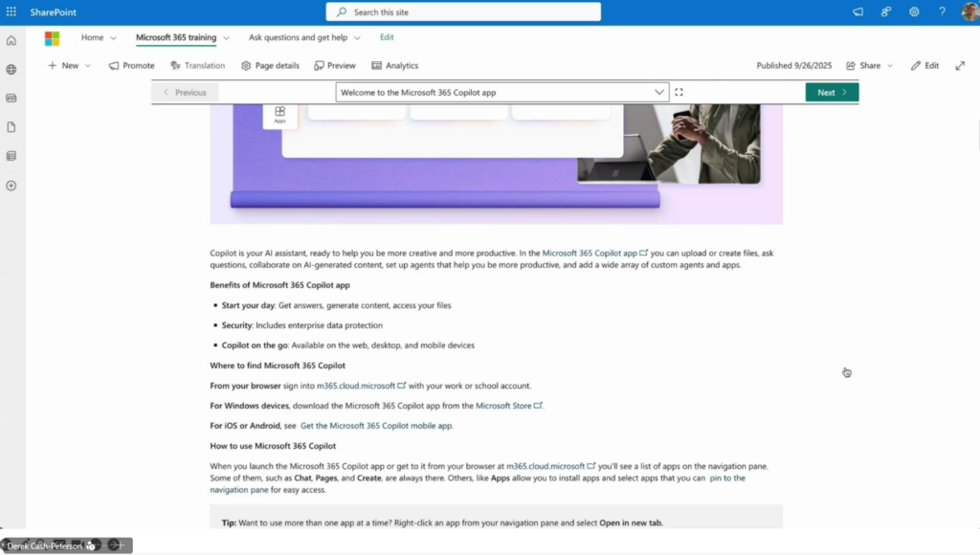Go to the Next page

[x=832, y=92]
